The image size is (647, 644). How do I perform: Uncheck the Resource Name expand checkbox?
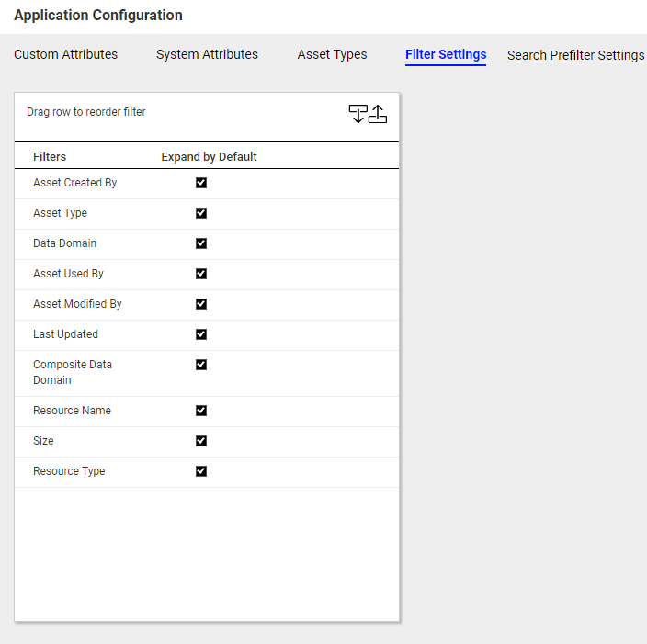click(x=201, y=411)
